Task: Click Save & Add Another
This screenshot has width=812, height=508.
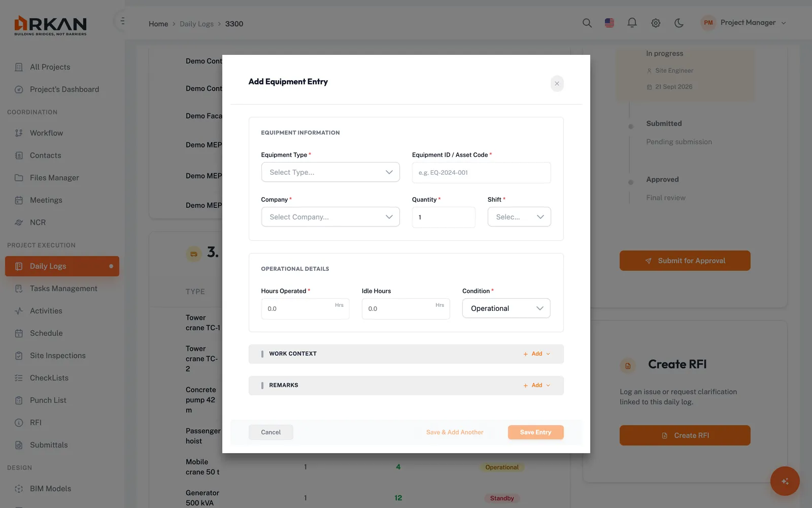Action: (455, 432)
